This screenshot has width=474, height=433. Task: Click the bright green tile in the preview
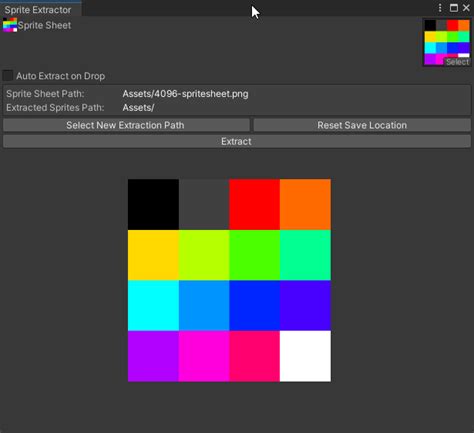click(255, 255)
